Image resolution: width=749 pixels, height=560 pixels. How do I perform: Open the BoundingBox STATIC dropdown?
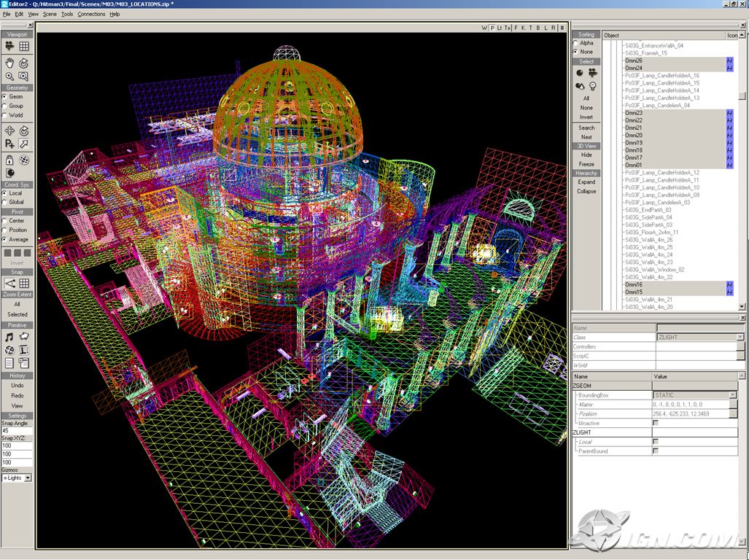point(733,394)
